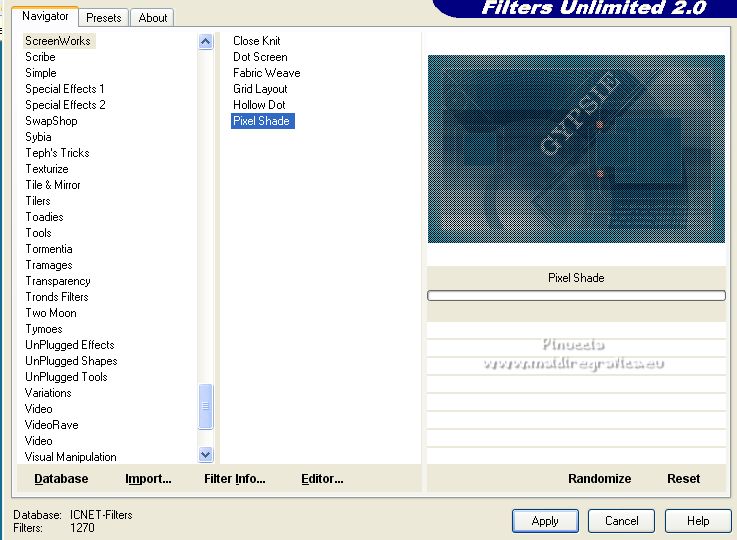Viewport: 737px width, 540px height.
Task: Select Tronds Filters category
Action: 57,297
